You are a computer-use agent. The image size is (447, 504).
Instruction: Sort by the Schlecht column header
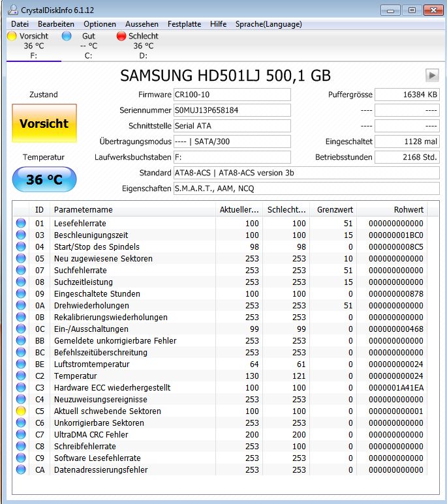pyautogui.click(x=286, y=209)
